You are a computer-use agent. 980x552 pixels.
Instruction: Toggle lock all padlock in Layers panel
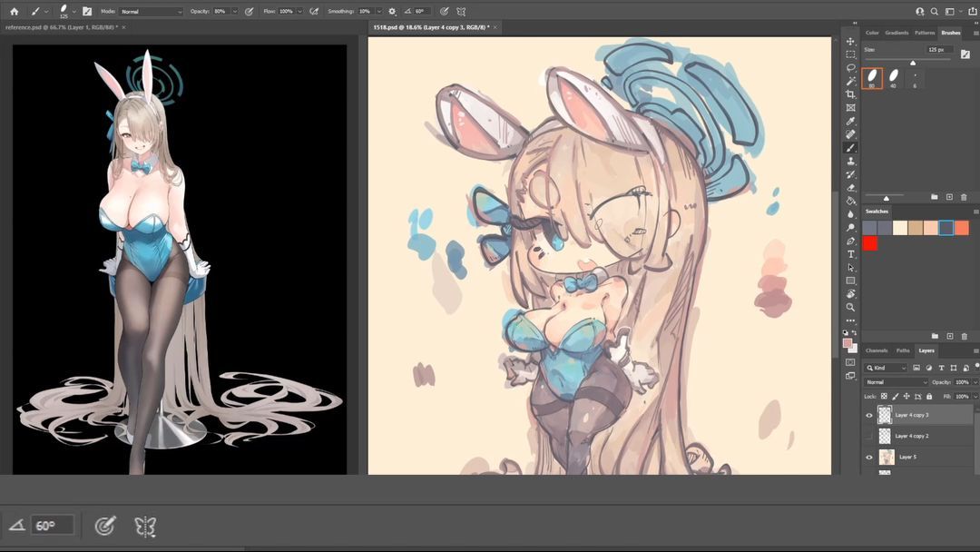pos(929,397)
